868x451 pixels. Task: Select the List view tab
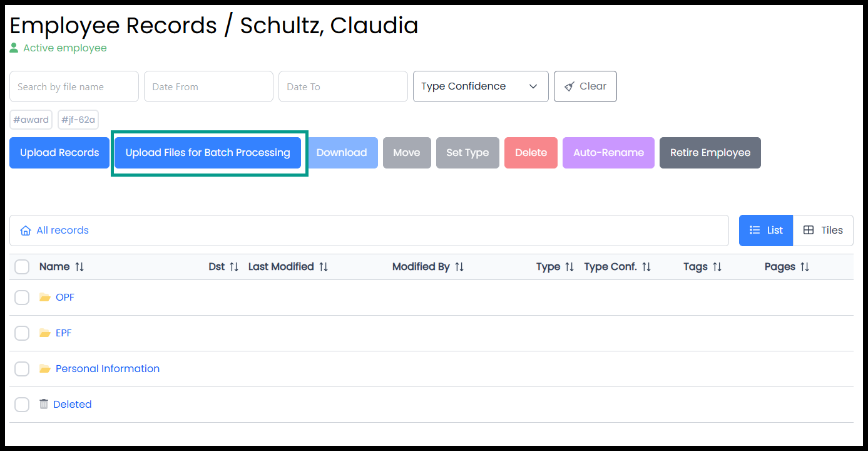pos(766,231)
